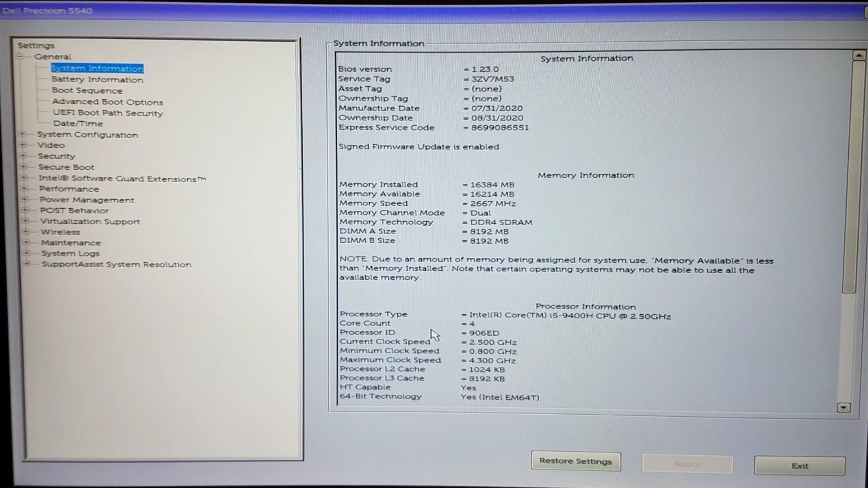Expand the Power Management node
The height and width of the screenshot is (488, 868).
click(25, 199)
